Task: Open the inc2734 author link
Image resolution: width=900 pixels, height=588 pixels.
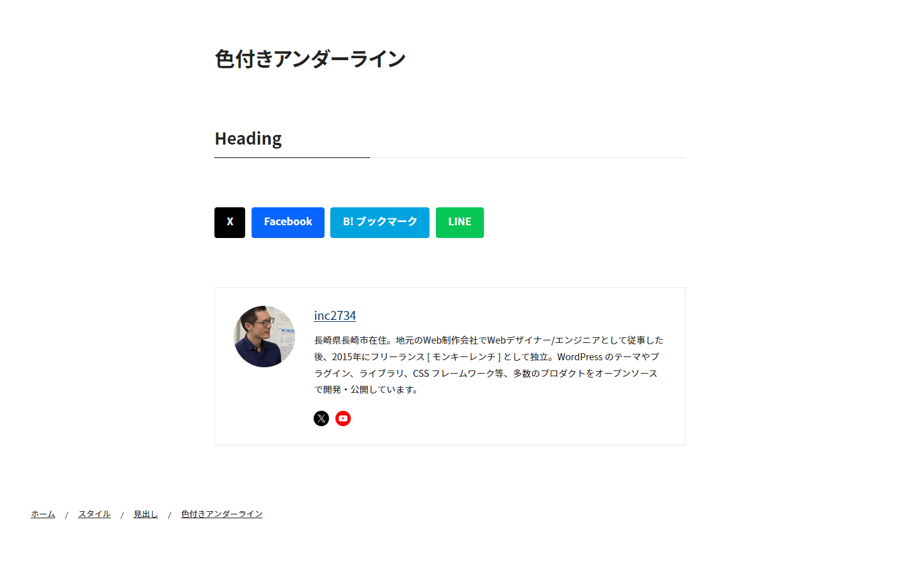Action: click(x=335, y=315)
